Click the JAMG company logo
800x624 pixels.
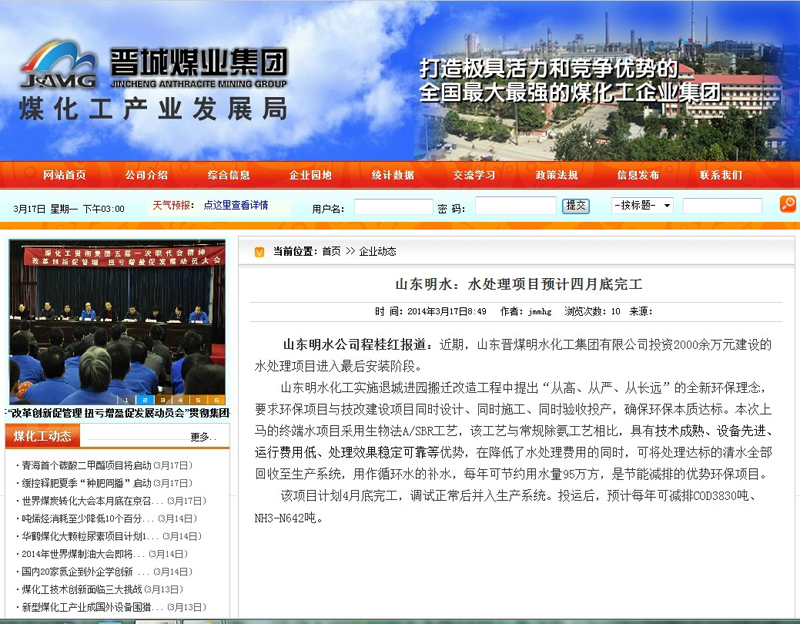click(x=59, y=65)
